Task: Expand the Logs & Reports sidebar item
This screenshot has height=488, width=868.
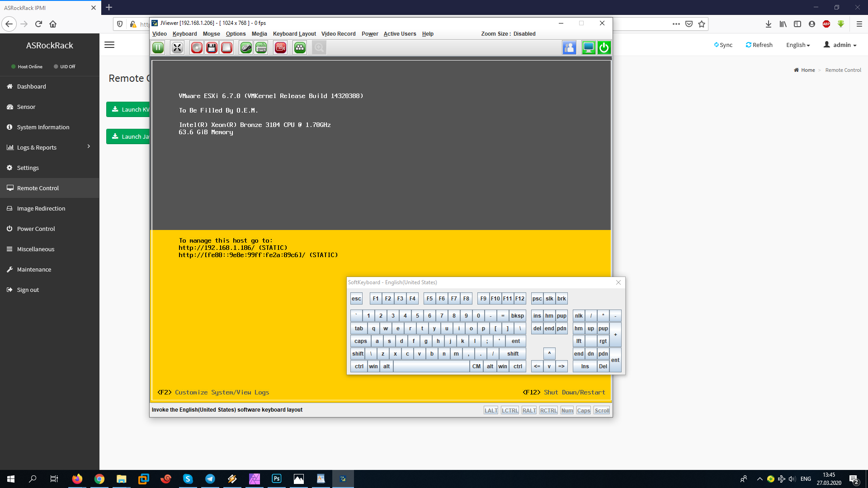Action: coord(50,147)
